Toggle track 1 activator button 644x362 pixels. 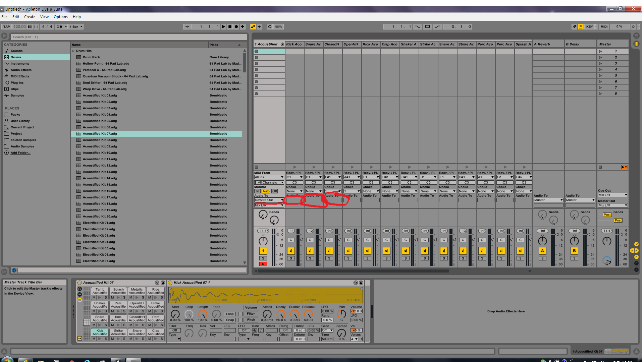click(x=263, y=251)
